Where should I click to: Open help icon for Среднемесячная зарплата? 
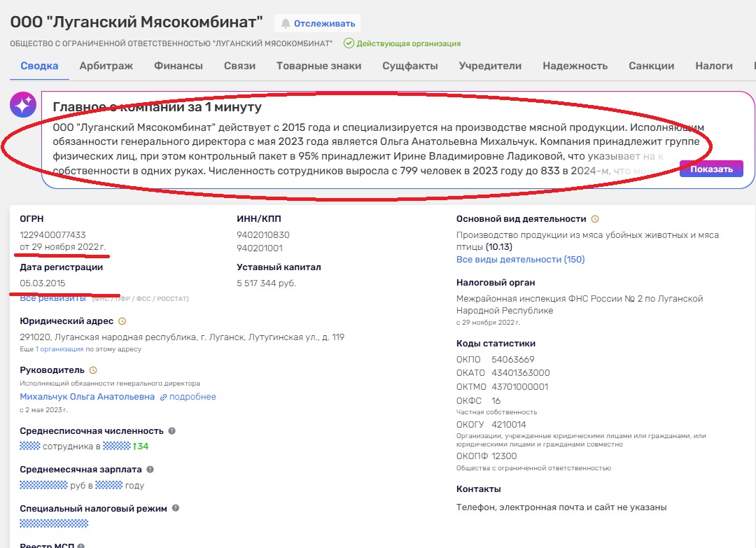click(150, 470)
